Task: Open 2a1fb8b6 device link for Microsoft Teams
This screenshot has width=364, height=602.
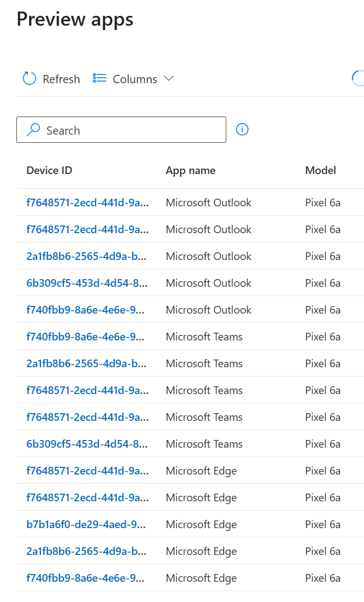Action: pos(86,363)
